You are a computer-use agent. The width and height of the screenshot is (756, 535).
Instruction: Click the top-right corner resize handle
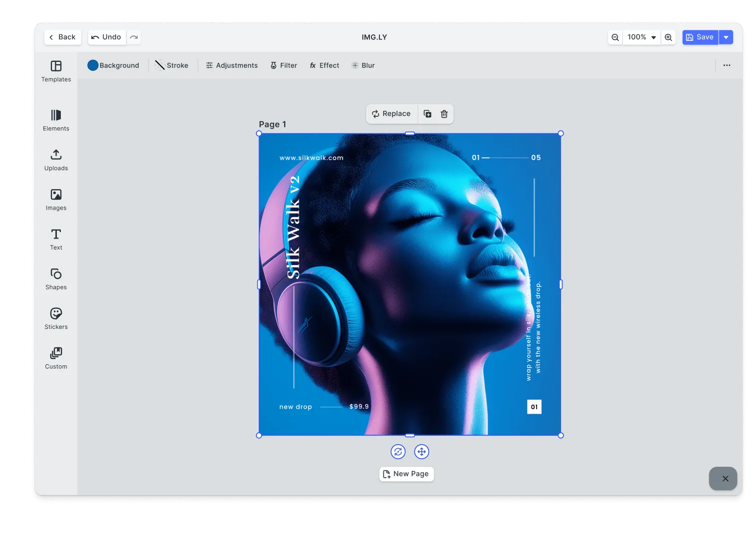pos(561,133)
